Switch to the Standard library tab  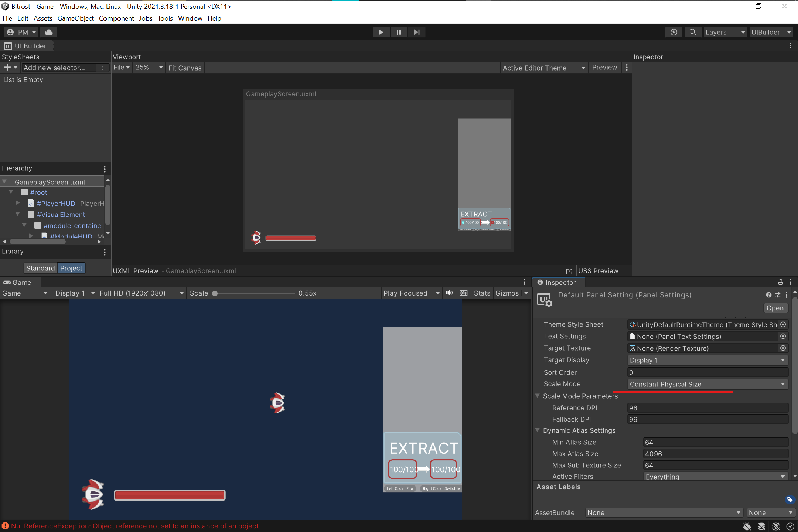tap(41, 268)
